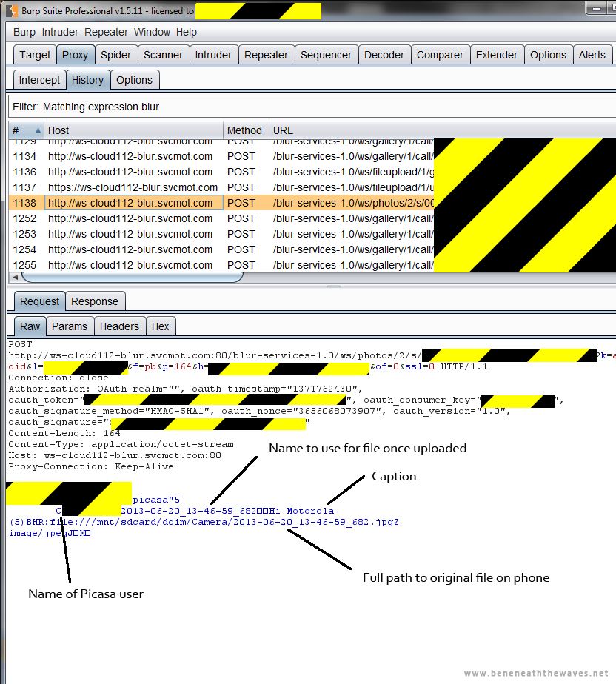616x684 pixels.
Task: Sort by the URL column header
Action: 442,130
